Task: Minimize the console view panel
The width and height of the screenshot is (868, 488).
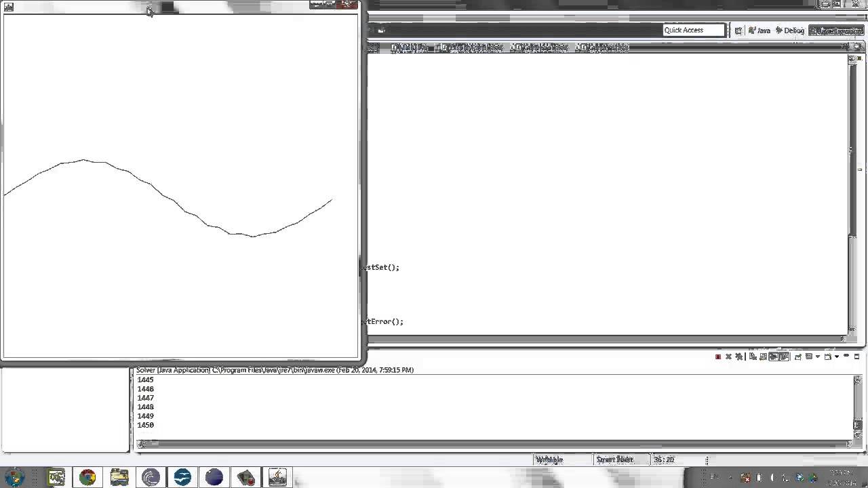Action: pos(846,355)
